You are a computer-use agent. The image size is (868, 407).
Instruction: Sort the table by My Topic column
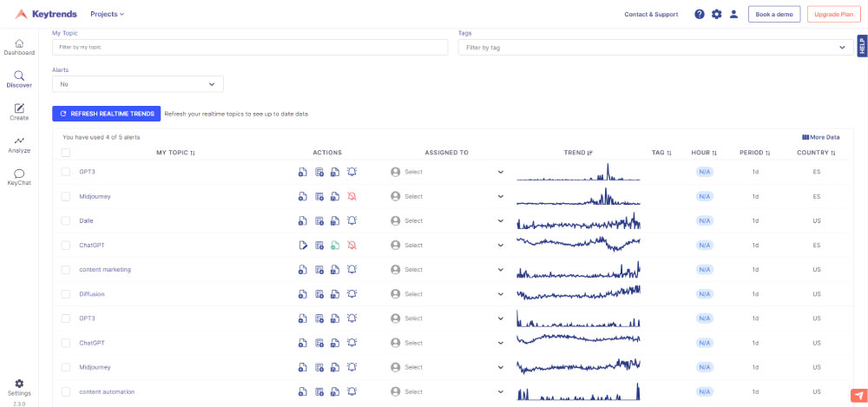coord(175,152)
